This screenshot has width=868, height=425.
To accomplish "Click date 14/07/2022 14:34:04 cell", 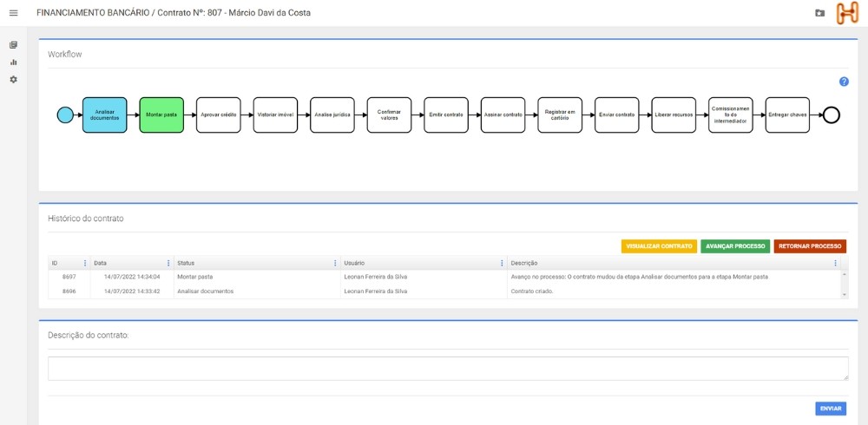I will 132,277.
